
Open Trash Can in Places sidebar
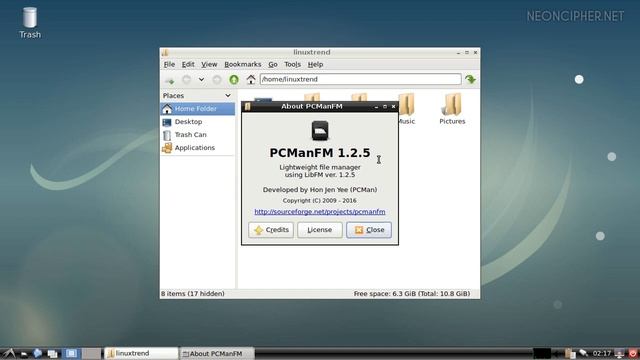(x=198, y=135)
